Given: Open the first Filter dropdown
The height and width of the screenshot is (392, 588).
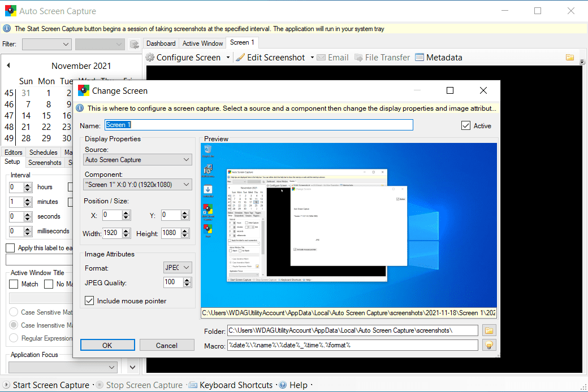Looking at the screenshot, I should [x=46, y=44].
